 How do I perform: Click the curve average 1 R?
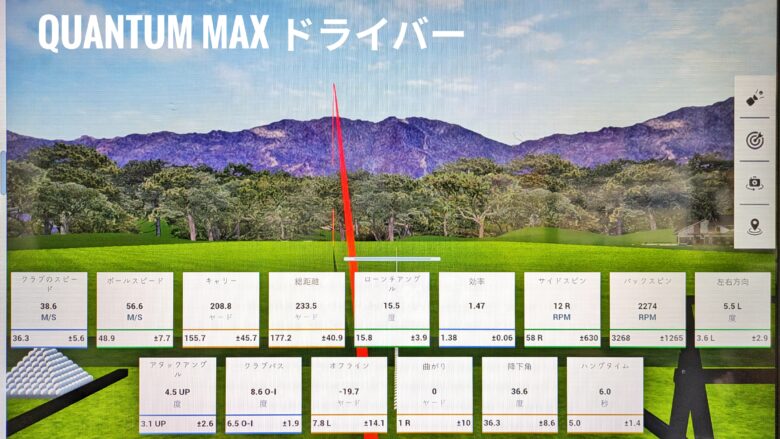pos(404,424)
